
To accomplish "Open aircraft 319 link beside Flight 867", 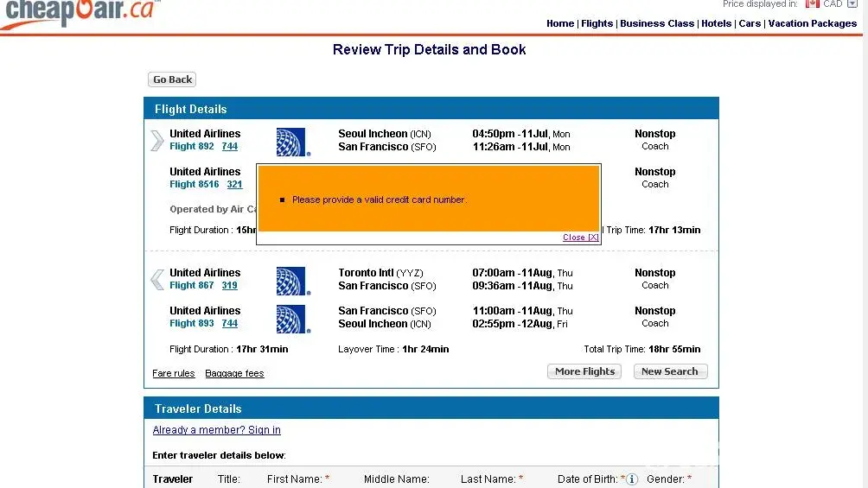I will coord(229,285).
